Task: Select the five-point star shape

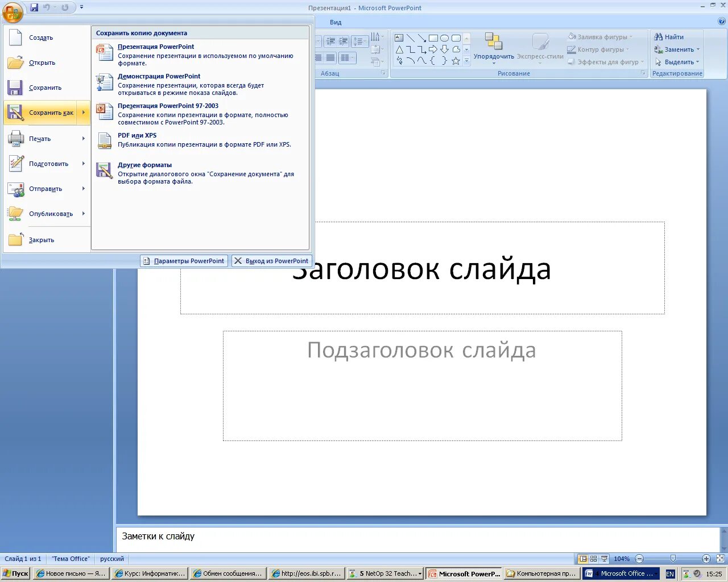Action: pyautogui.click(x=456, y=61)
